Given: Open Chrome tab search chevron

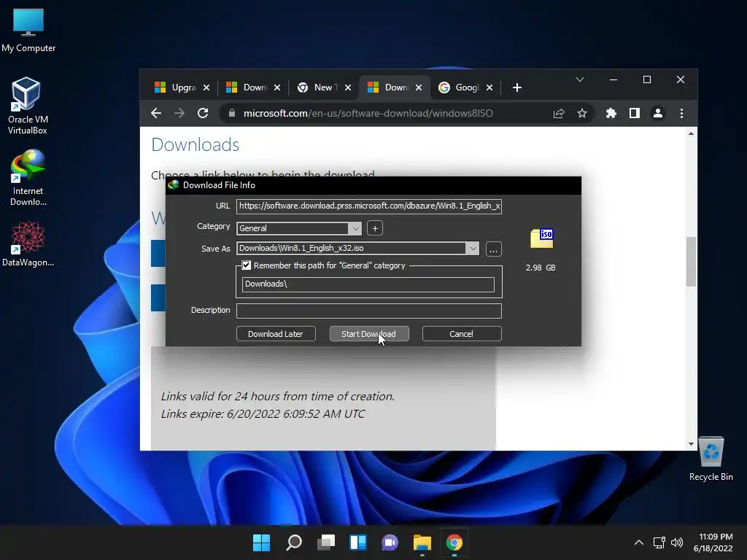Looking at the screenshot, I should (580, 79).
